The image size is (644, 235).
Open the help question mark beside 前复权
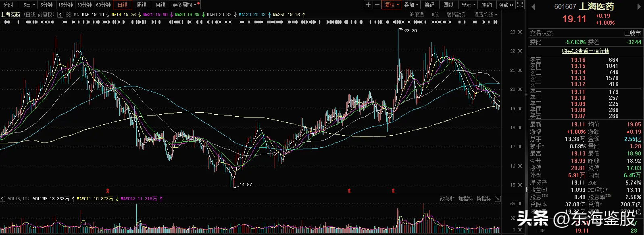pyautogui.click(x=60, y=15)
